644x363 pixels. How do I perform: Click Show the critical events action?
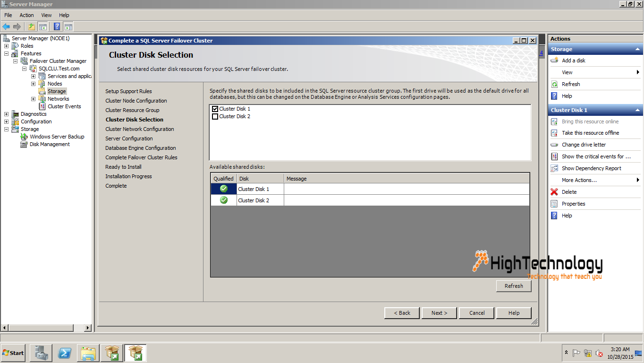[x=595, y=156]
